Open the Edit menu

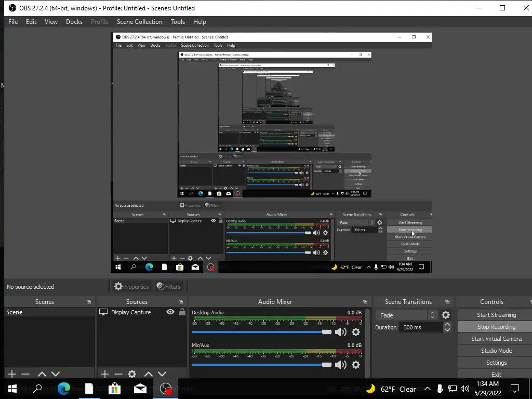point(31,22)
